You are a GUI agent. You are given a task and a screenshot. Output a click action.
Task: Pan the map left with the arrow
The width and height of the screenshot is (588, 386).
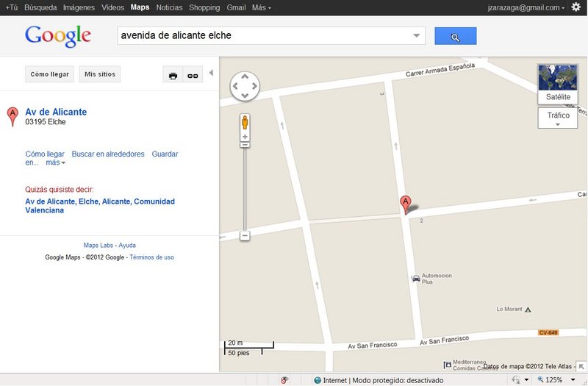pos(235,86)
